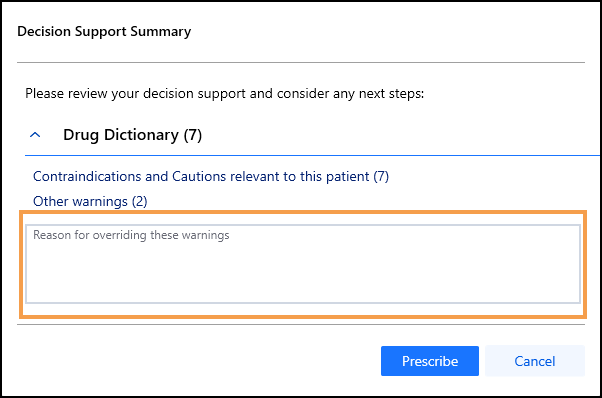The height and width of the screenshot is (398, 602).
Task: Click the Reason for overriding these warnings field
Action: 303,264
